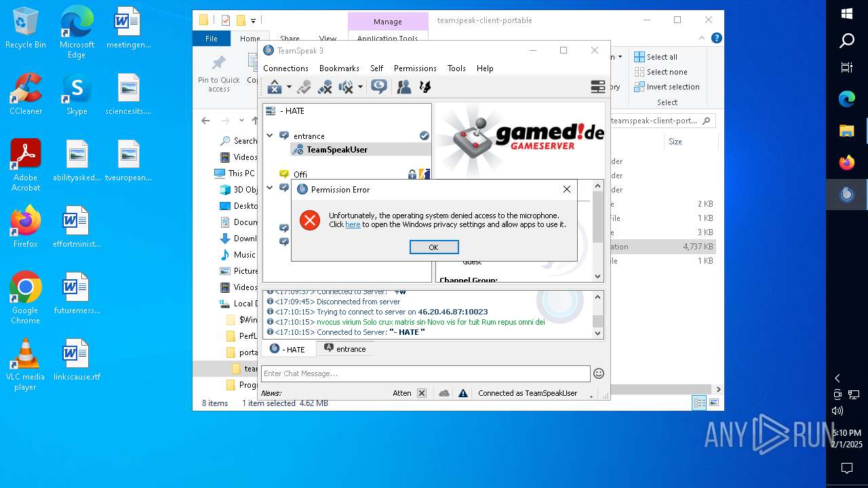Open the emoticon smiley picker
The image size is (868, 488).
coord(598,373)
